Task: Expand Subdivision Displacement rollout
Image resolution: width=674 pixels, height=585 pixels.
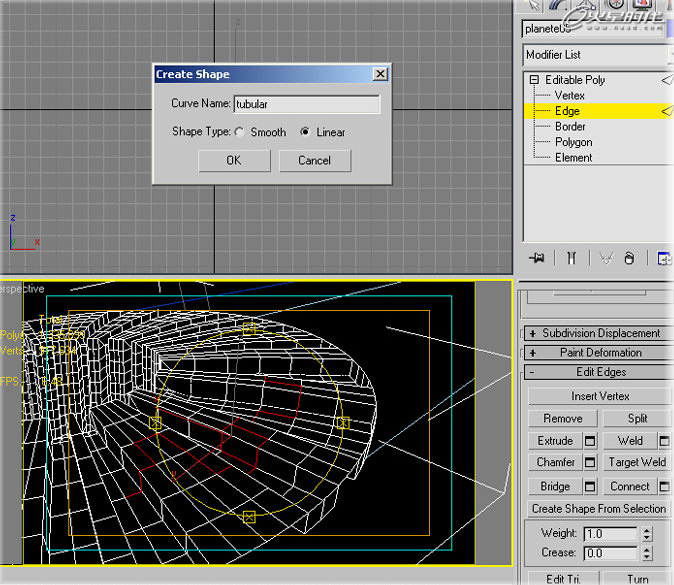Action: pos(533,334)
